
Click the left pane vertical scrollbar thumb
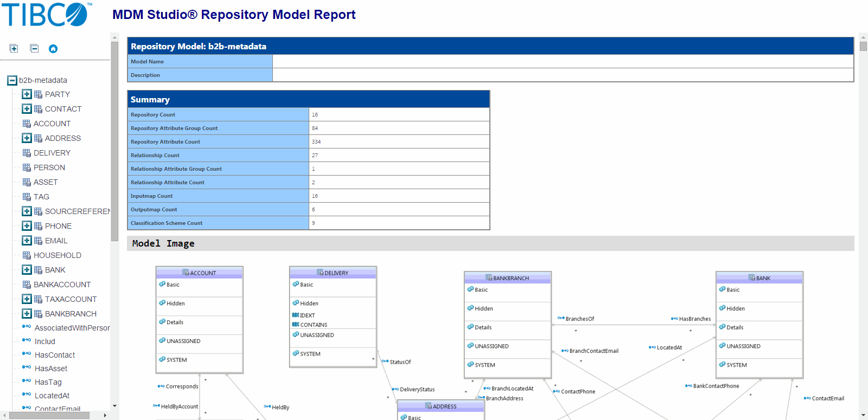[114, 141]
